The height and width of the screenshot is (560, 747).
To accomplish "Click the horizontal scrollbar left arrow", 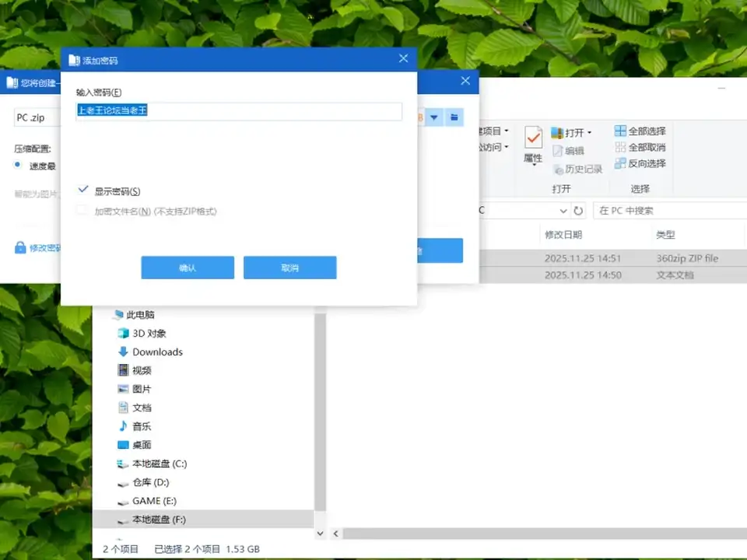I will point(336,534).
